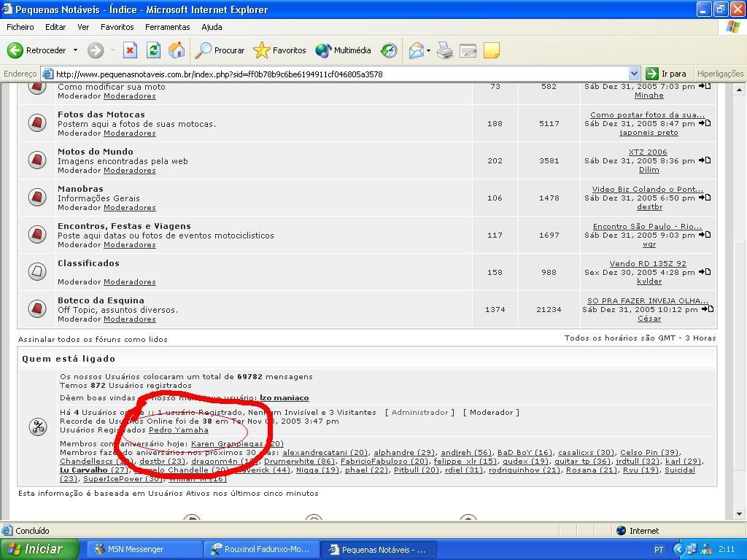Refresh the page with the Refresh icon

point(153,50)
